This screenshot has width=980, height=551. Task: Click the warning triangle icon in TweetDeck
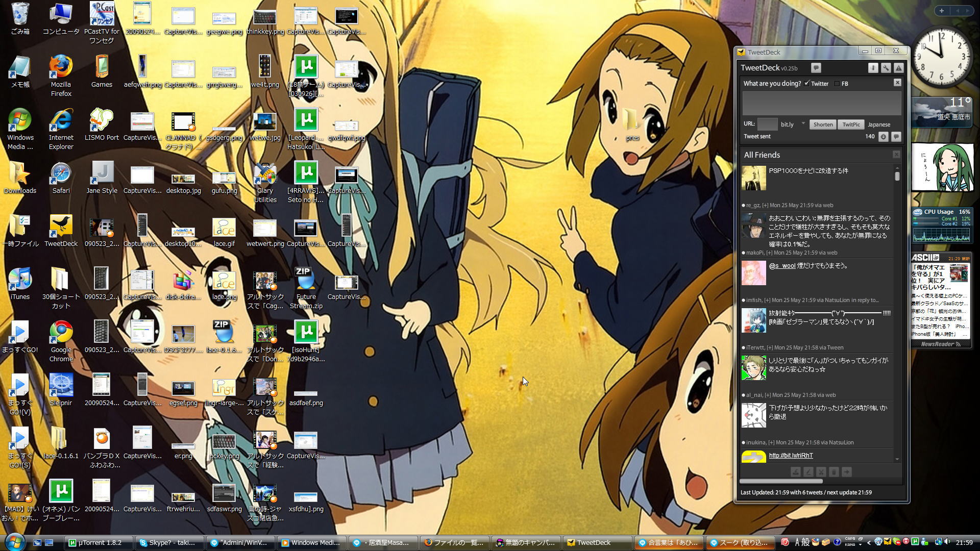tap(898, 68)
